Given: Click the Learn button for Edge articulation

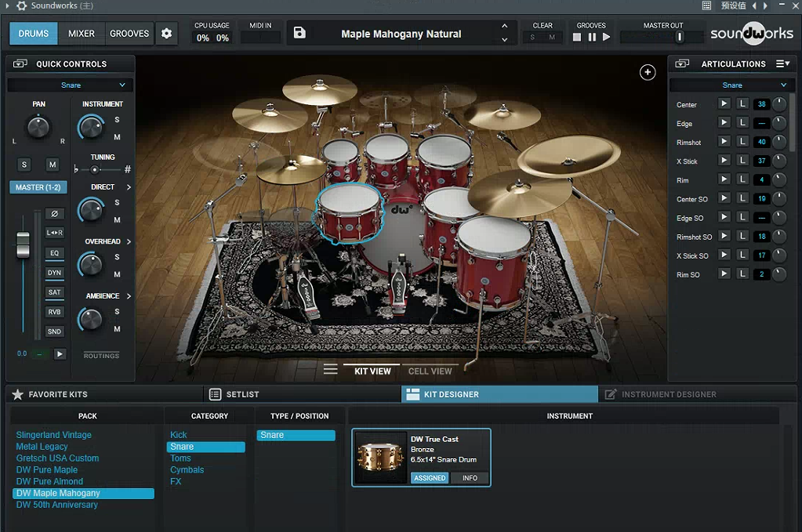Looking at the screenshot, I should (742, 123).
